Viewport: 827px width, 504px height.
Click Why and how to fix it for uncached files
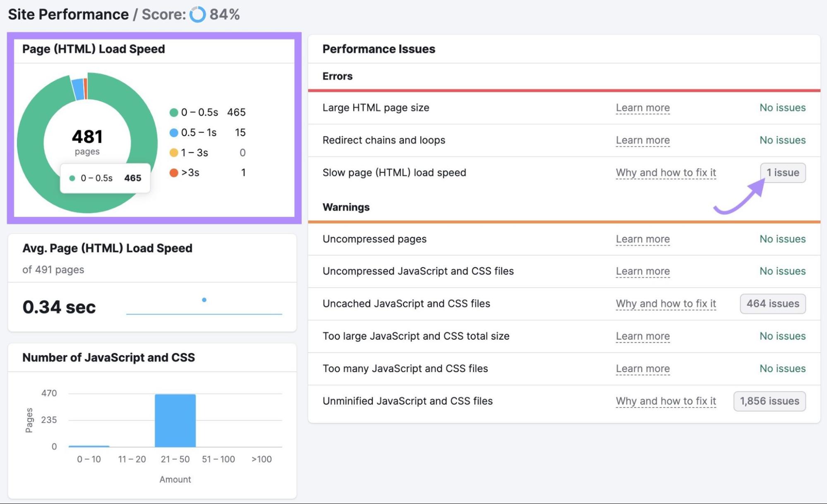(666, 303)
